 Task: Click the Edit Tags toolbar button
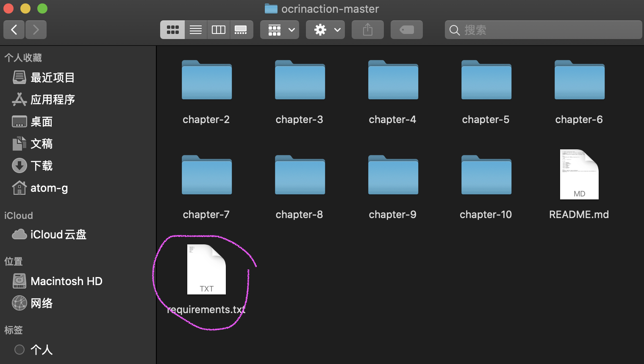pos(407,30)
